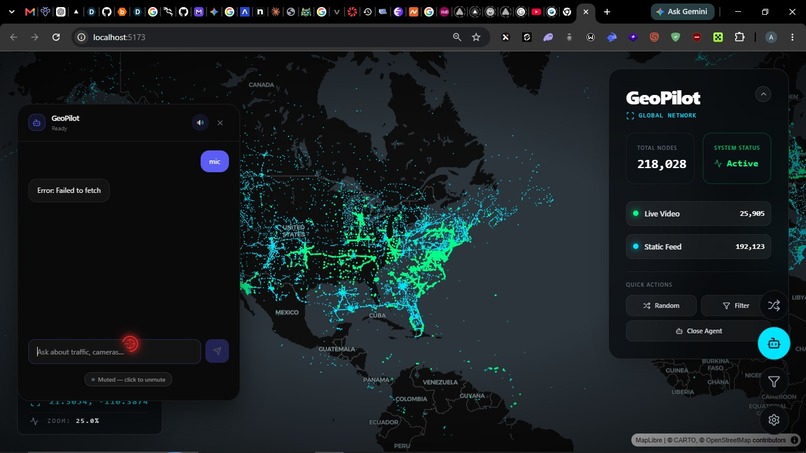Click the robot avatar icon in chat header
This screenshot has width=806, height=453.
36,123
